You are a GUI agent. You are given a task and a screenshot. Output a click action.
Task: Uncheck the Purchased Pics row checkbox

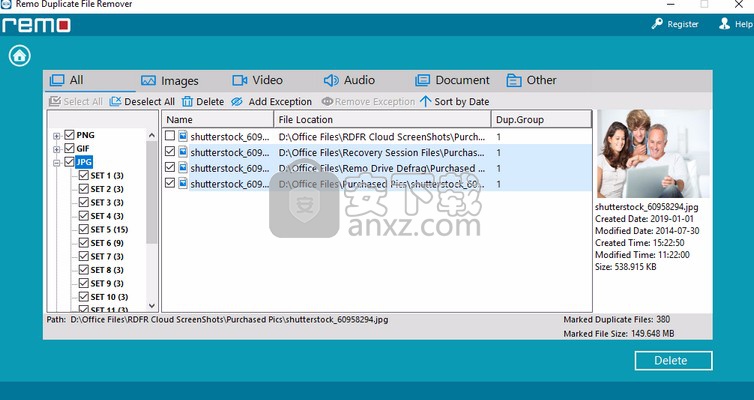tap(169, 183)
